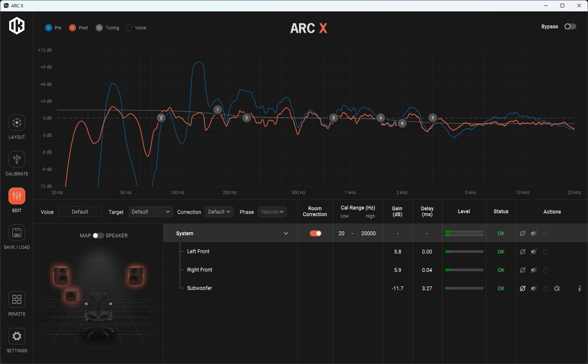Toggle the Tuning curve display
The image size is (588, 364).
click(107, 28)
